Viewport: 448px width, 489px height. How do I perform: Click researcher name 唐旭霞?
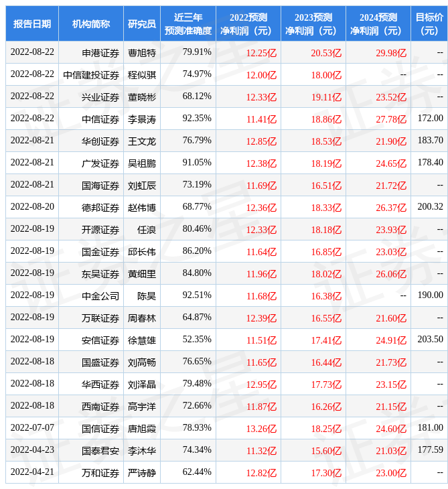tap(142, 429)
